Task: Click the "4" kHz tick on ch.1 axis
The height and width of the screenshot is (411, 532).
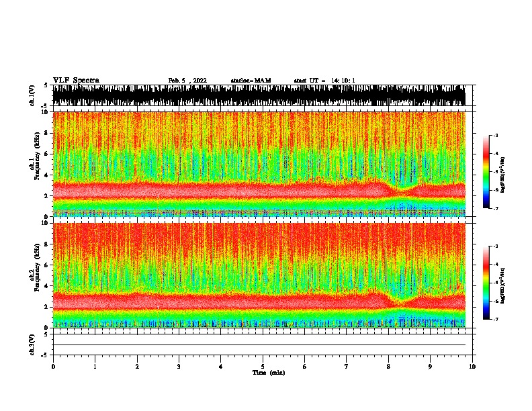Action: [47, 175]
